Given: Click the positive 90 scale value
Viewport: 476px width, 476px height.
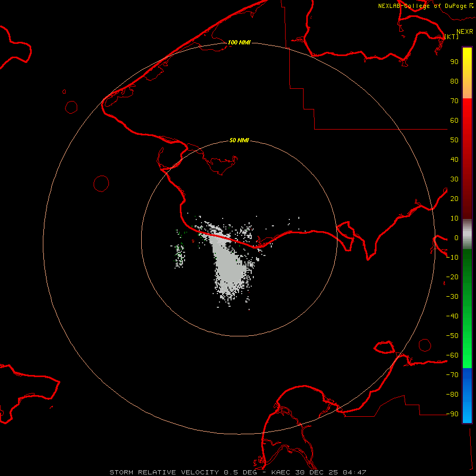Looking at the screenshot, I should click(454, 62).
